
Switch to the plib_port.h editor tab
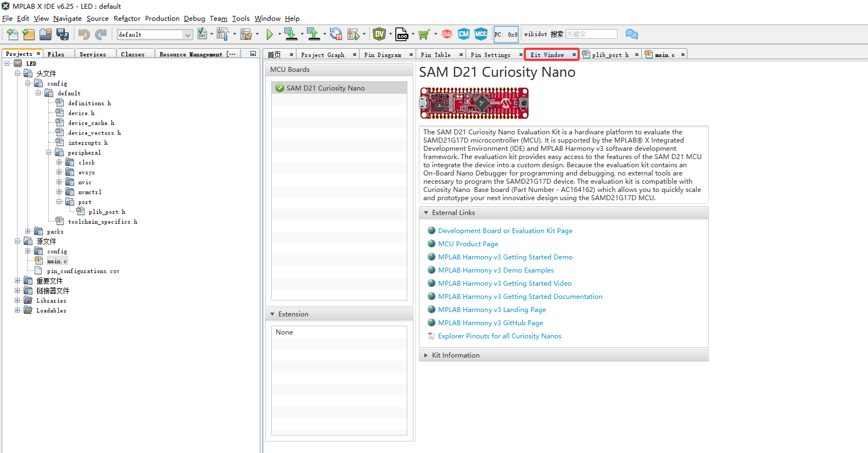pos(610,55)
